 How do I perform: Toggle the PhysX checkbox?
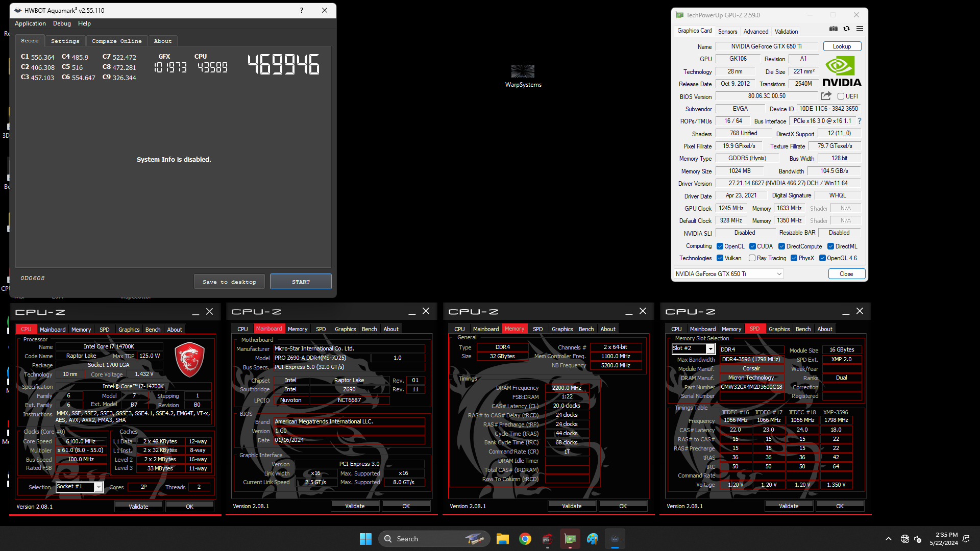point(794,258)
